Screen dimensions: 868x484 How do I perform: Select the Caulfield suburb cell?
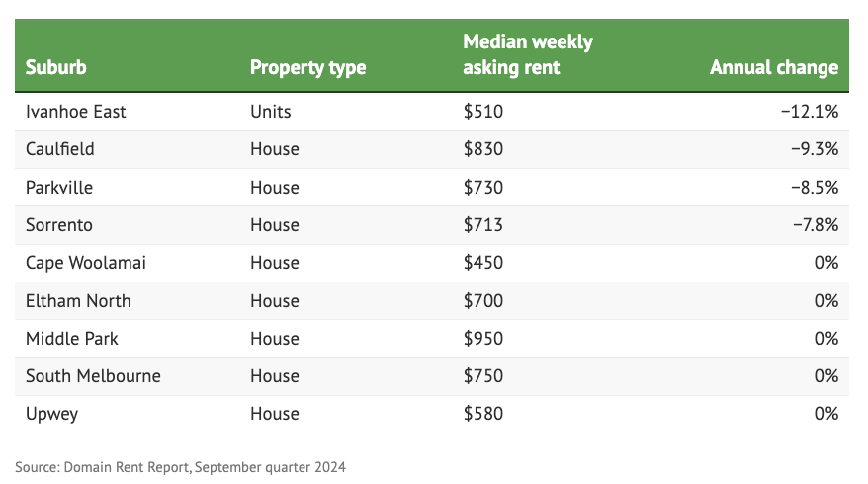(58, 149)
